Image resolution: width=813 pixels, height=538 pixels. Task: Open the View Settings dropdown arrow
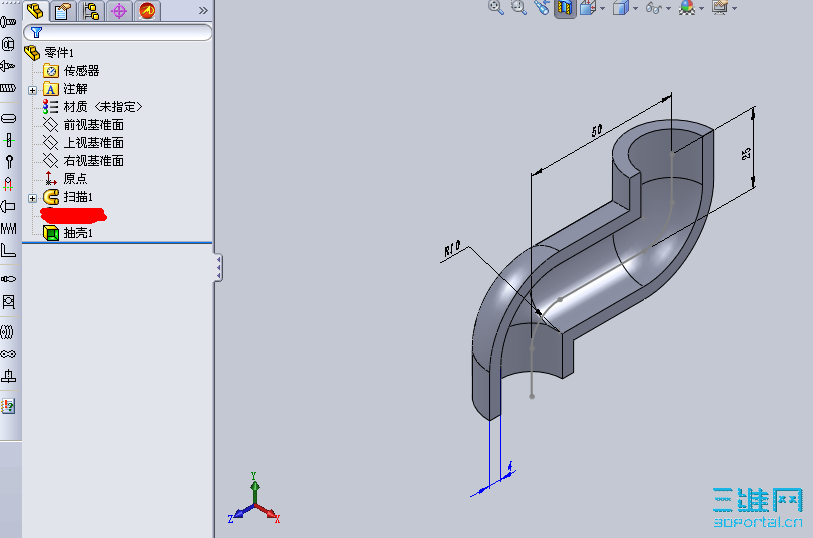pyautogui.click(x=735, y=8)
